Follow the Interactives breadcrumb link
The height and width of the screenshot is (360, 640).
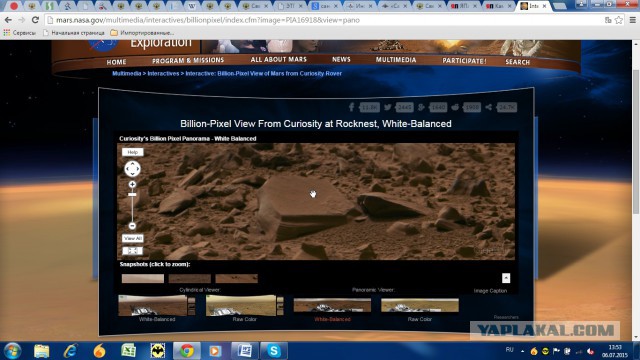tap(163, 73)
